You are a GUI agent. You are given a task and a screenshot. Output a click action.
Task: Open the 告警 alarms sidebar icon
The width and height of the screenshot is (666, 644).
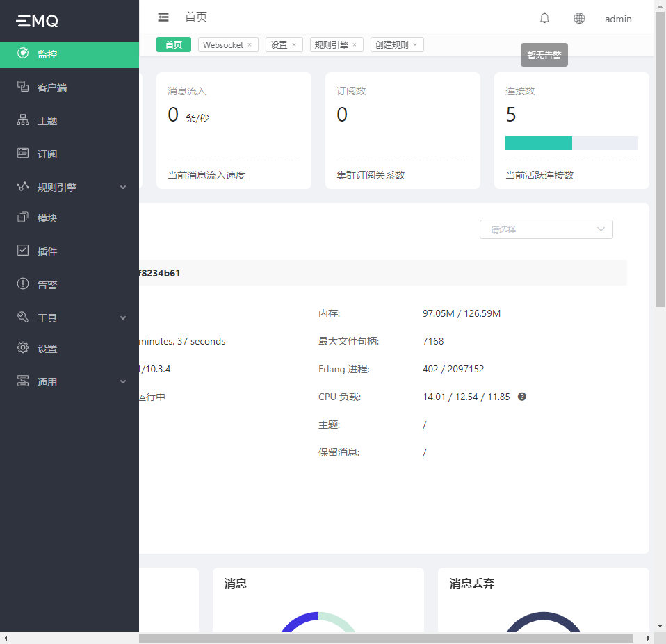(22, 284)
